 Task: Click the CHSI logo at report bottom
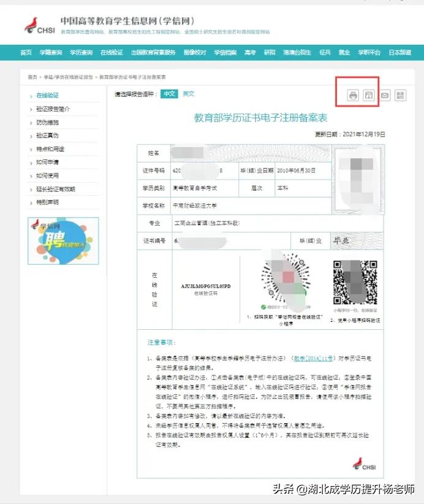coord(364,464)
